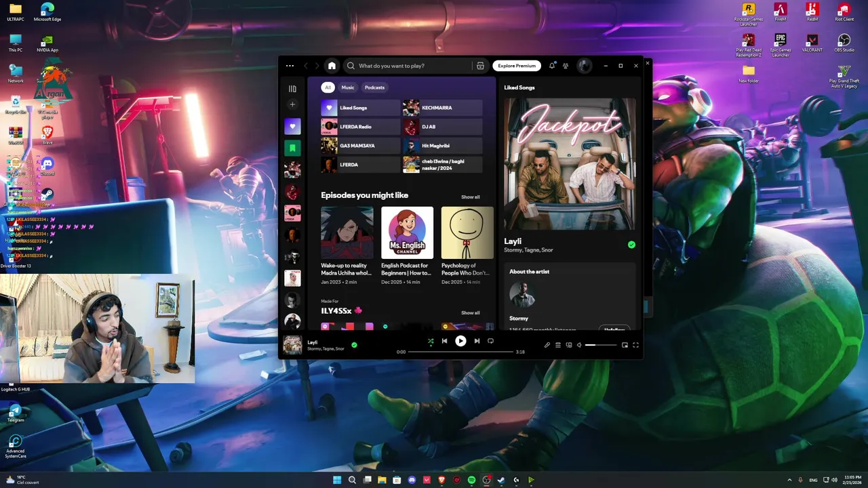Screen dimensions: 868x488
Task: Open Microsoft Edge desktop shortcut
Action: coord(47,12)
